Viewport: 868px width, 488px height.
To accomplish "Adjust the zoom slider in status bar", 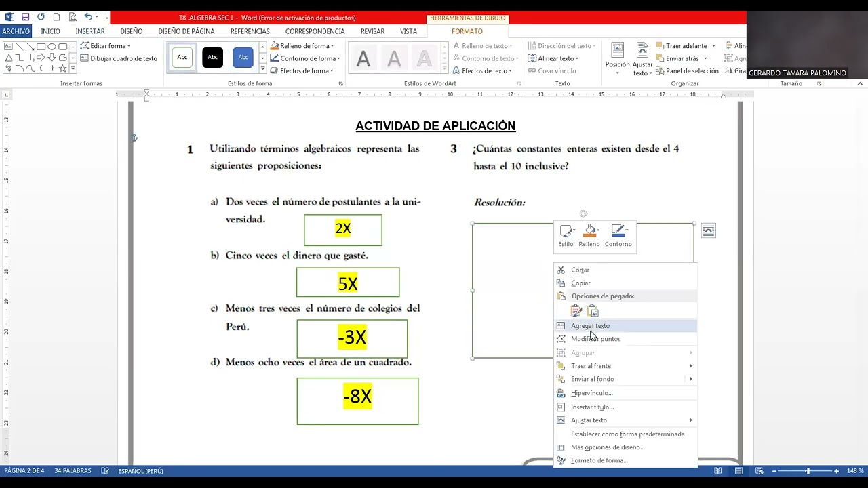I will click(807, 470).
